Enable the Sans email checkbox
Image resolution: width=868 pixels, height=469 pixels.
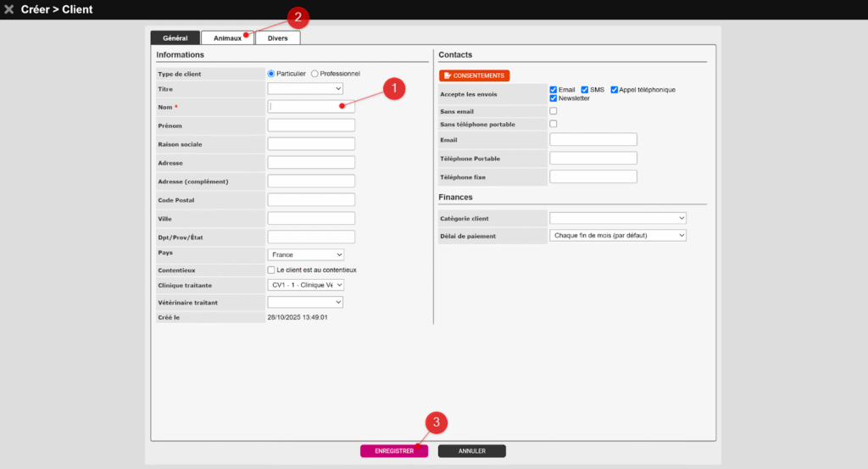pos(554,111)
